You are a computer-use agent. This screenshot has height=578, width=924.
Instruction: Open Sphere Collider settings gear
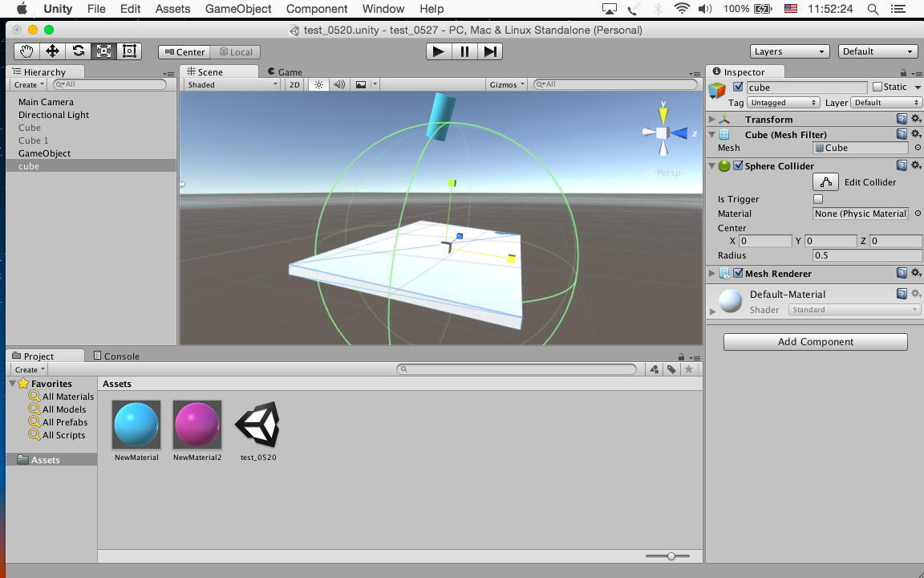[916, 165]
